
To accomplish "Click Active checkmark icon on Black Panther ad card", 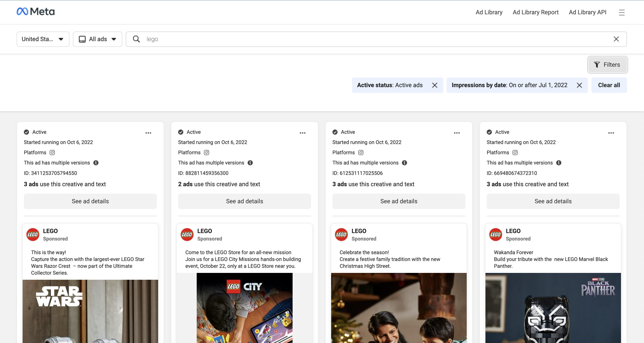I will click(489, 132).
